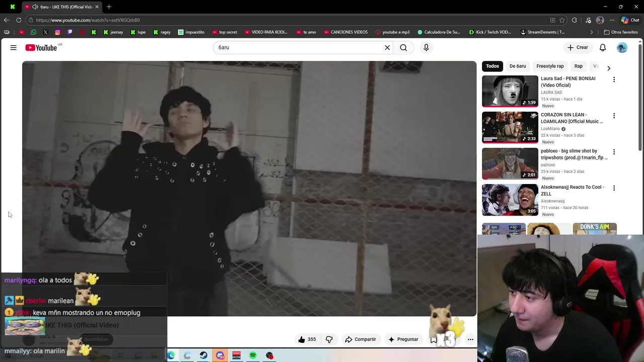Screen dimensions: 644x362
Task: Open the Laura Sad PENE BONSAI thumbnail
Action: coord(510,91)
